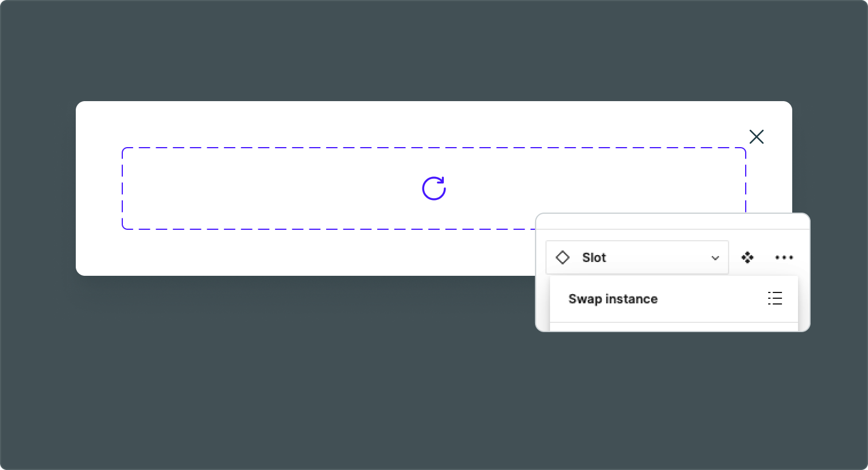Click the Slot label text
The image size is (868, 470).
(x=594, y=257)
